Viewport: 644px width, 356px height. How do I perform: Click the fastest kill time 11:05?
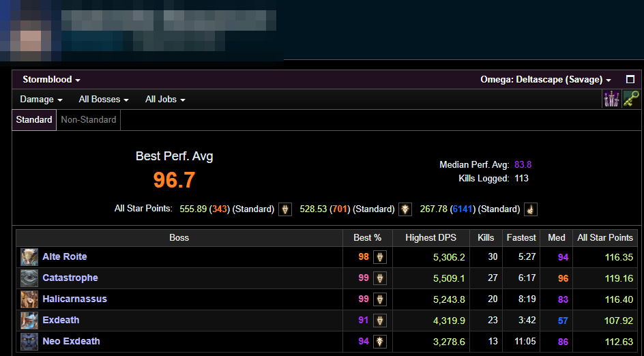tap(525, 341)
